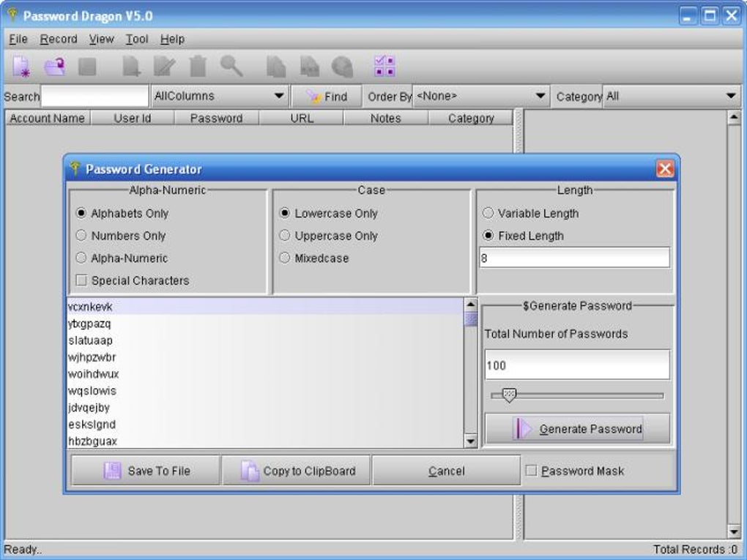Viewport: 747px width, 560px height.
Task: Click the purple checklist options toolbar icon
Action: click(x=384, y=66)
